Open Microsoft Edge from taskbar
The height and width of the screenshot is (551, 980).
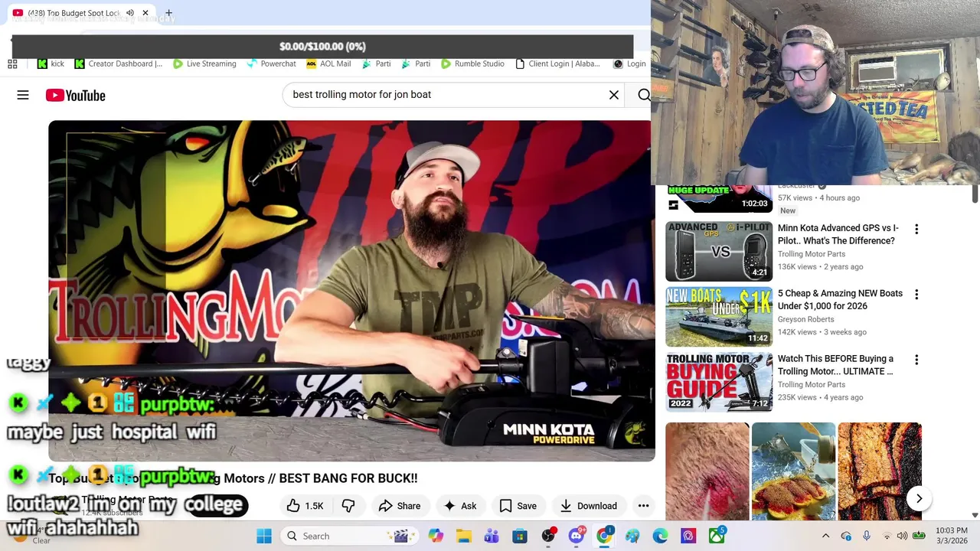click(660, 536)
